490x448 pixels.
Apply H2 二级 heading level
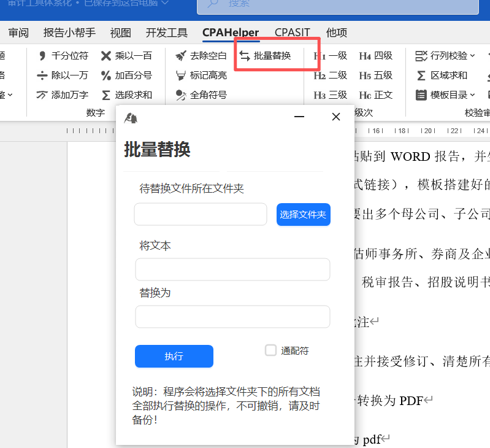click(x=330, y=75)
